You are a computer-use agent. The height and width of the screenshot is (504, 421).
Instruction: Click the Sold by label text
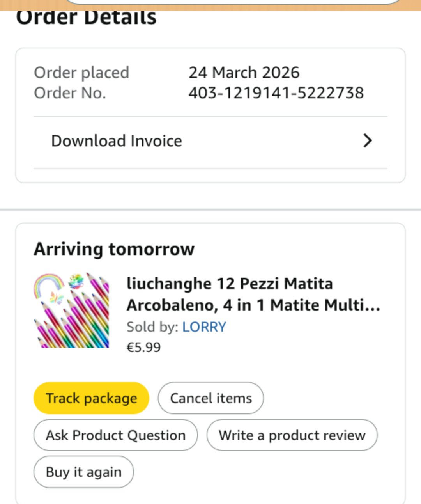click(x=152, y=327)
